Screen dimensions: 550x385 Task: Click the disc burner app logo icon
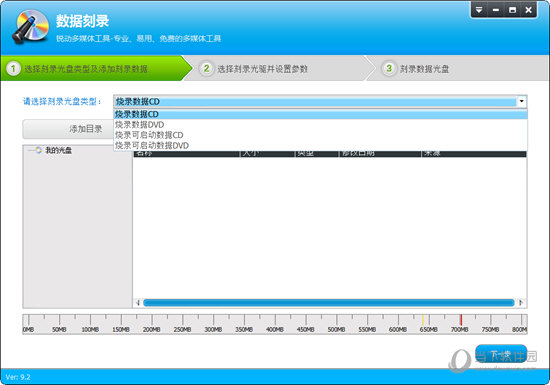click(x=31, y=27)
